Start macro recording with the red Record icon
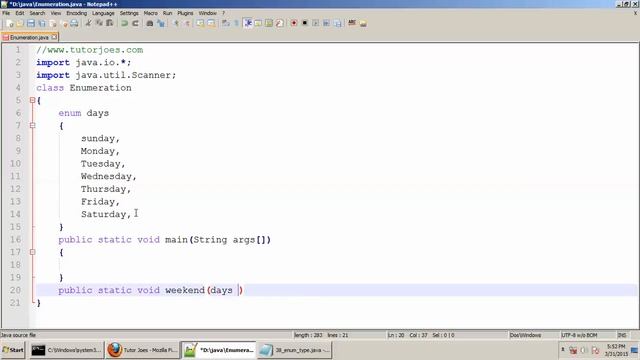 294,23
